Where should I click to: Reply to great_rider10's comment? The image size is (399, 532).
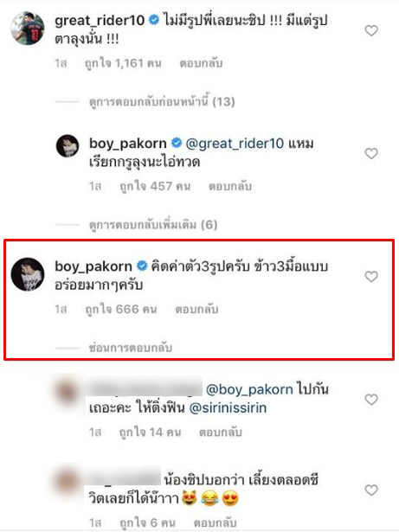[x=201, y=63]
